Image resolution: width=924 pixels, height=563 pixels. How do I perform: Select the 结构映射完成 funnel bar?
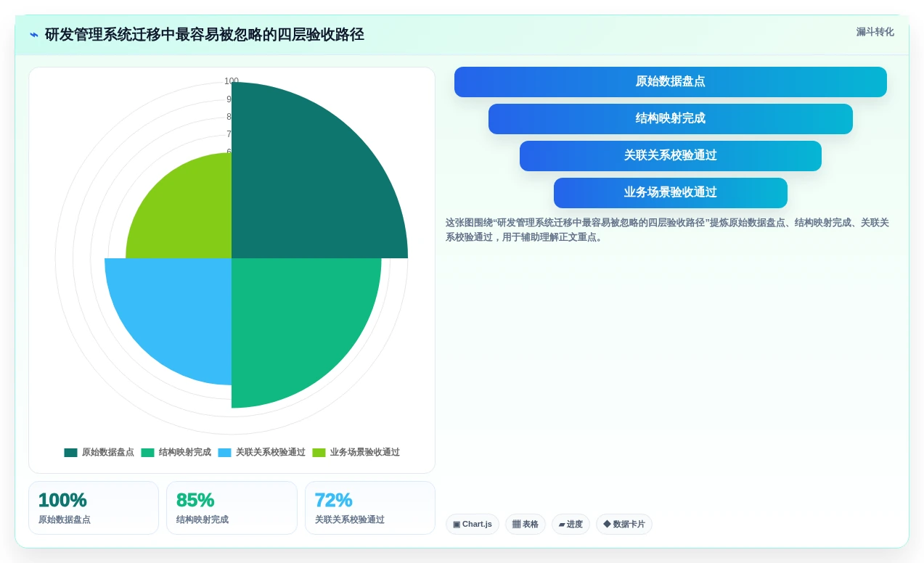pyautogui.click(x=671, y=119)
